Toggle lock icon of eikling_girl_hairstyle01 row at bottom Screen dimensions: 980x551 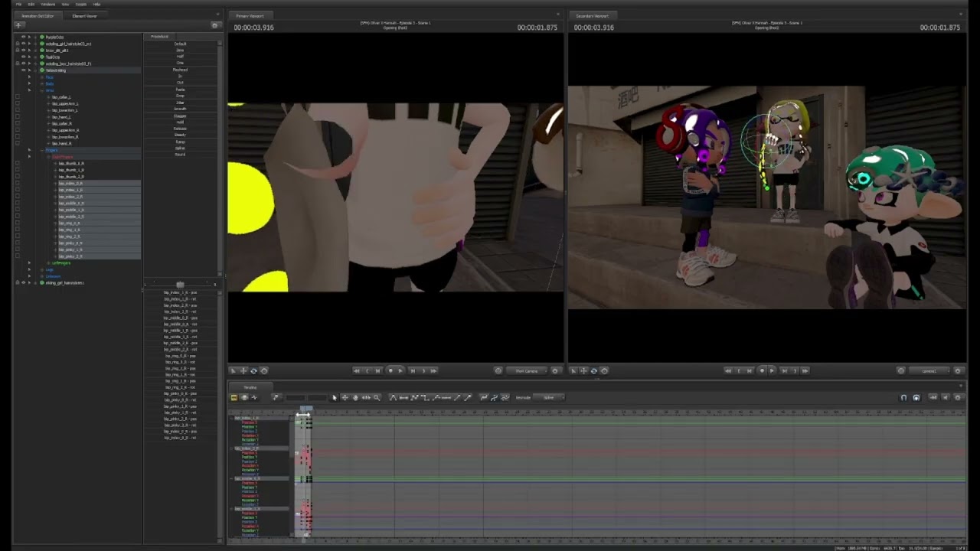pyautogui.click(x=17, y=283)
